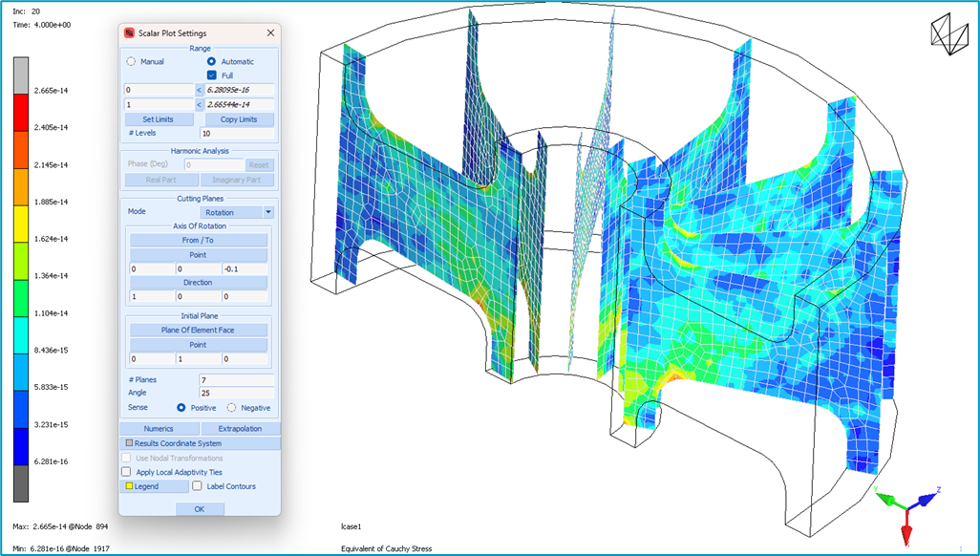Tick the Label Contours checkbox

coord(198,486)
